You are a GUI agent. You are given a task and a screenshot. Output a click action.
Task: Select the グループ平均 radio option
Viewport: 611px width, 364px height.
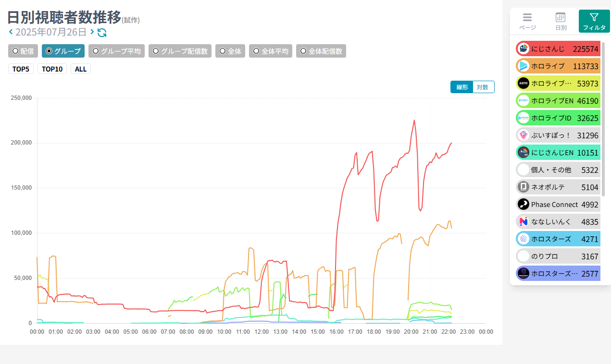[117, 51]
